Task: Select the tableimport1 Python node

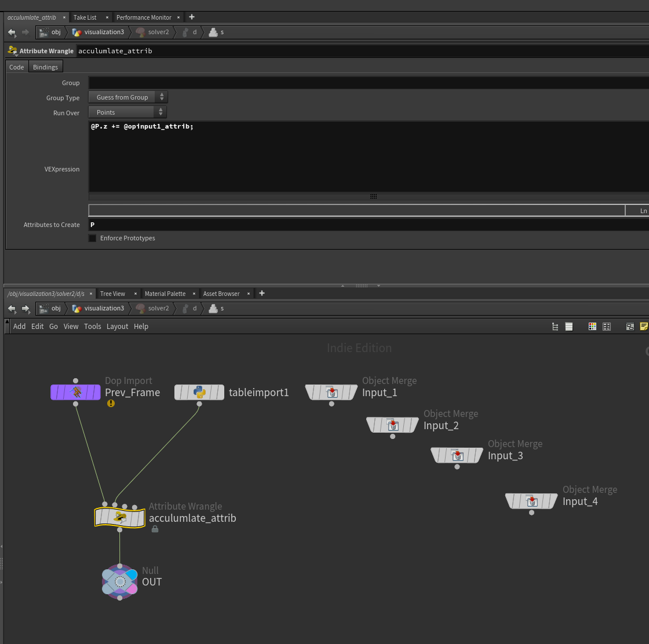Action: coord(199,392)
